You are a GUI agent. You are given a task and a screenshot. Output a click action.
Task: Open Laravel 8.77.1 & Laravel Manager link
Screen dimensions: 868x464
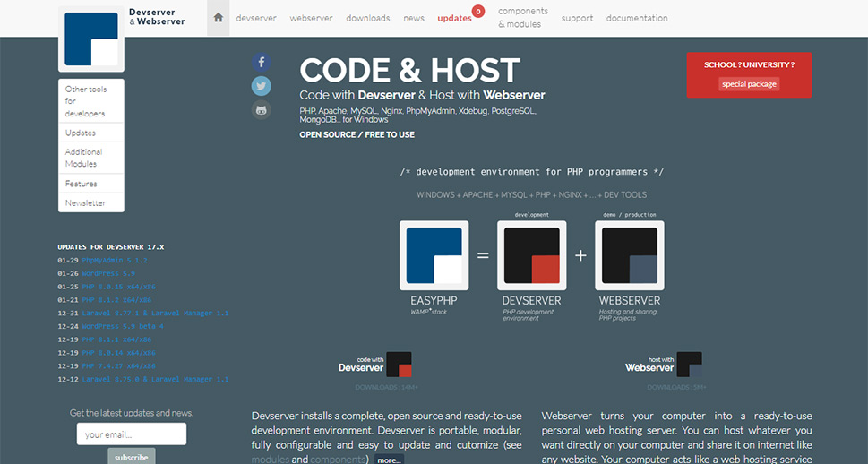pos(155,314)
